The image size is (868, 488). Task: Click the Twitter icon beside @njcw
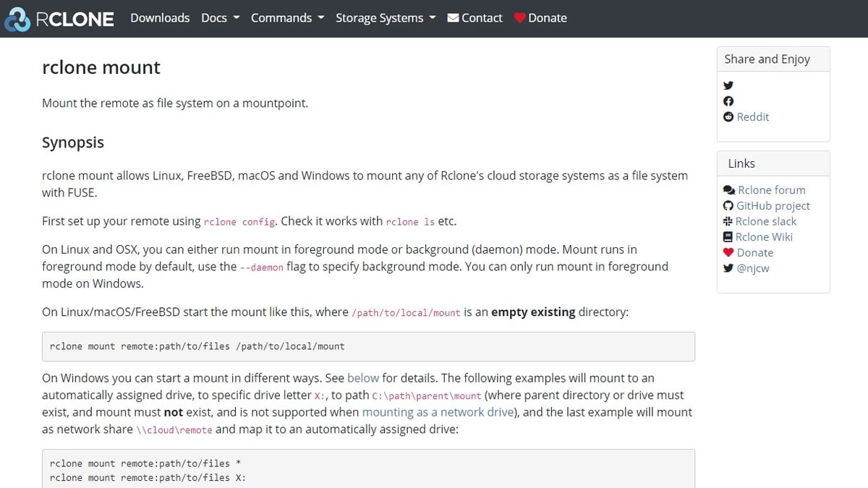(x=729, y=268)
